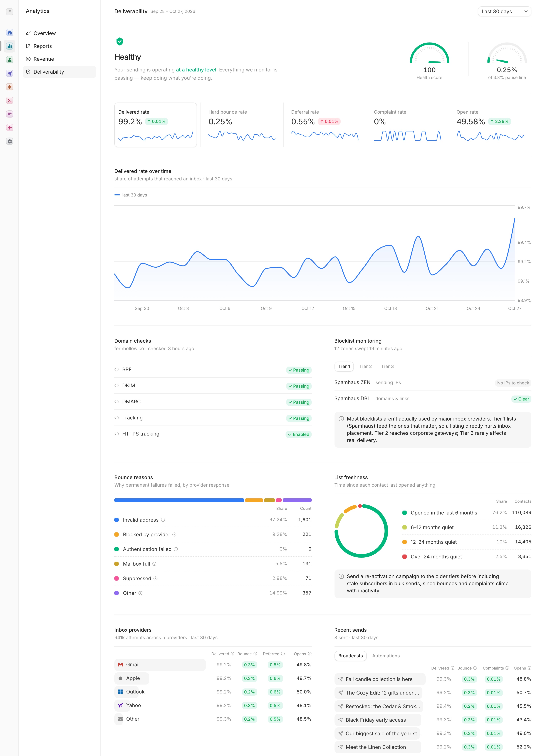The width and height of the screenshot is (545, 756).
Task: Open the contacts person icon in rail
Action: [10, 60]
